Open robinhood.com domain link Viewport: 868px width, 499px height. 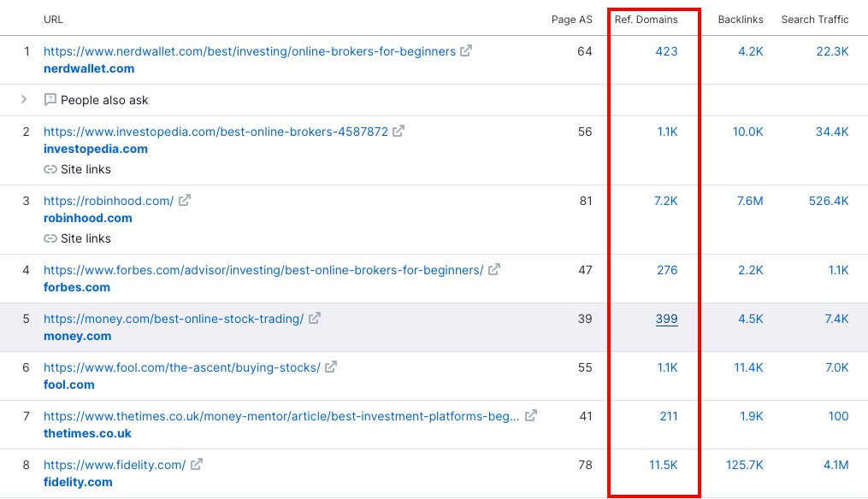point(88,218)
